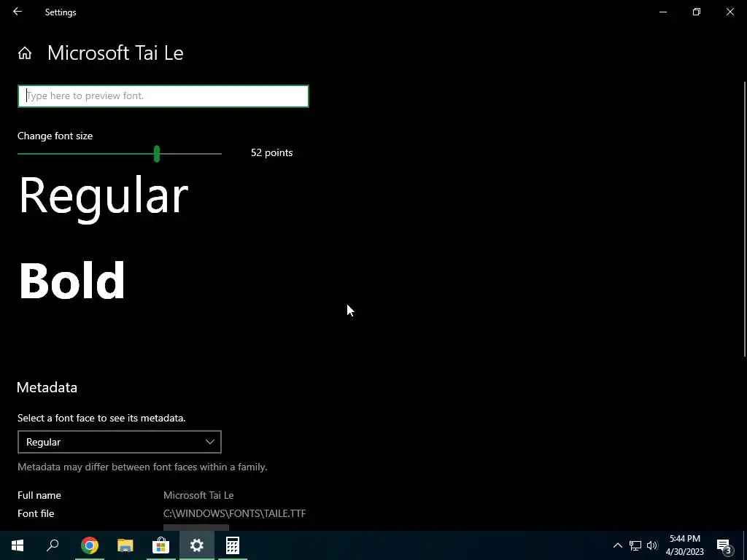Open volume control tray icon
The height and width of the screenshot is (560, 747).
(x=652, y=545)
